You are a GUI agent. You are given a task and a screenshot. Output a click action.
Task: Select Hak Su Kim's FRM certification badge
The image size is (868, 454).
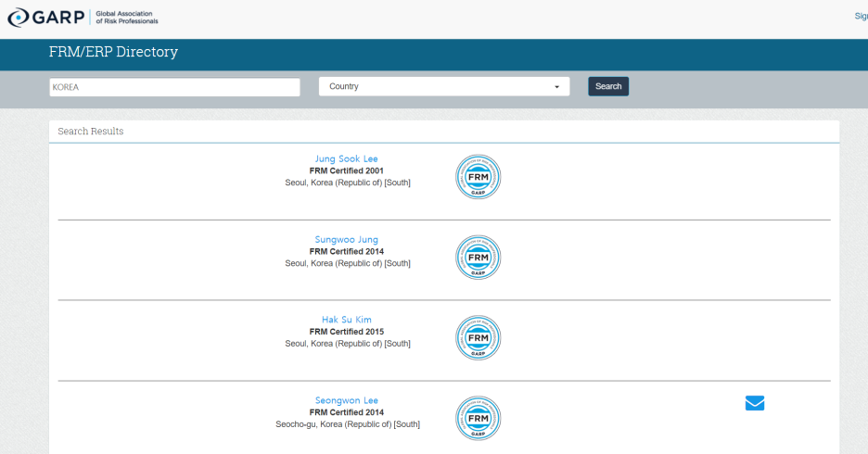tap(478, 338)
